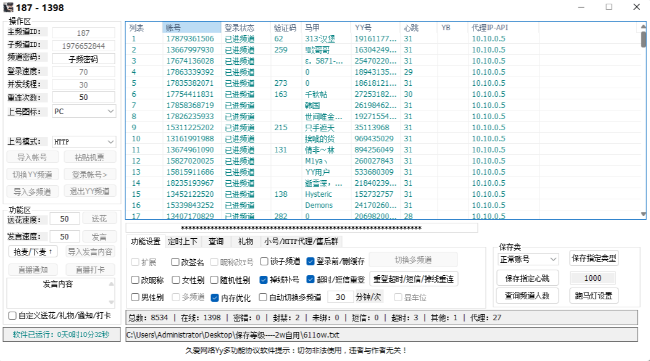
Task: Click the 送花速度 input field
Action: coord(64,219)
